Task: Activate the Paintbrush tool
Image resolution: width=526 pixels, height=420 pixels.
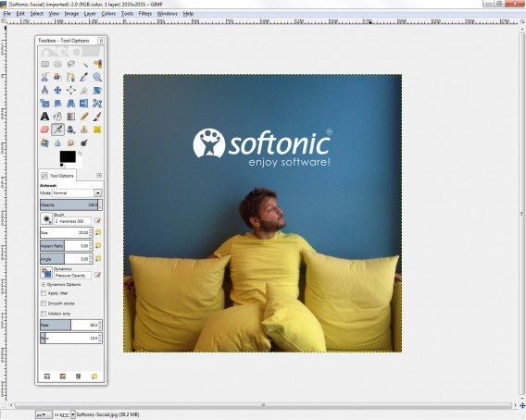Action: 97,117
